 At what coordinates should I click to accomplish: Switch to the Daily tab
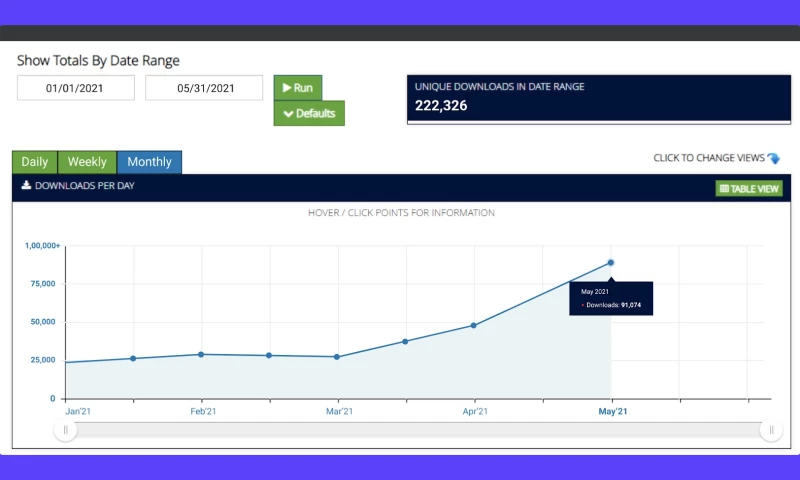point(34,162)
